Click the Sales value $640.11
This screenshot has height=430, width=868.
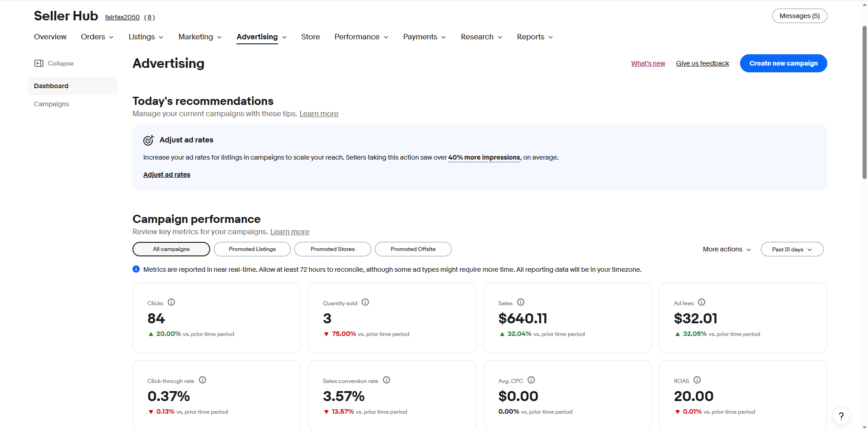[x=523, y=318]
